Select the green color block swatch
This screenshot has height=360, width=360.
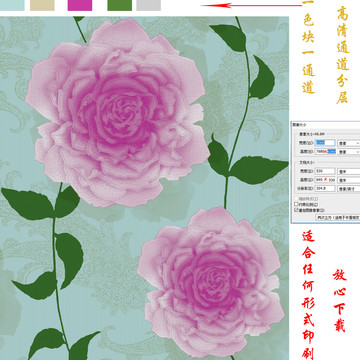click(119, 5)
